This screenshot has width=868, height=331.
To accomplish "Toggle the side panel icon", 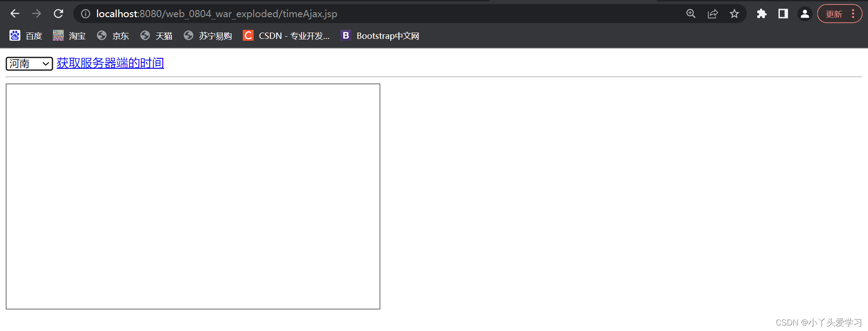I will tap(783, 14).
